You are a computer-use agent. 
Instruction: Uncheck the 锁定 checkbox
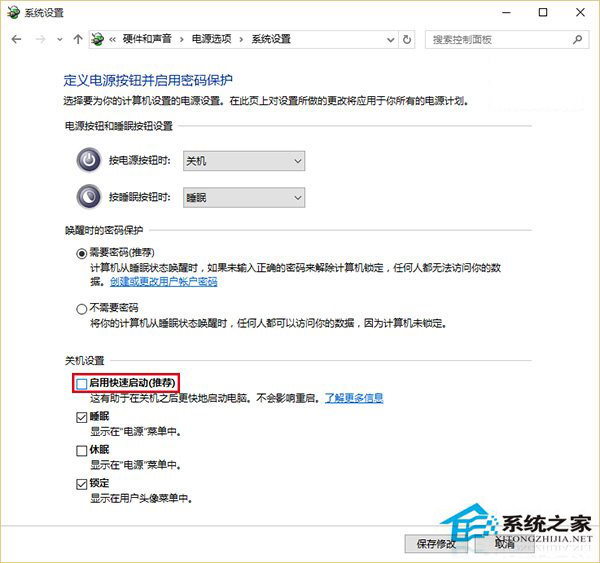[82, 484]
